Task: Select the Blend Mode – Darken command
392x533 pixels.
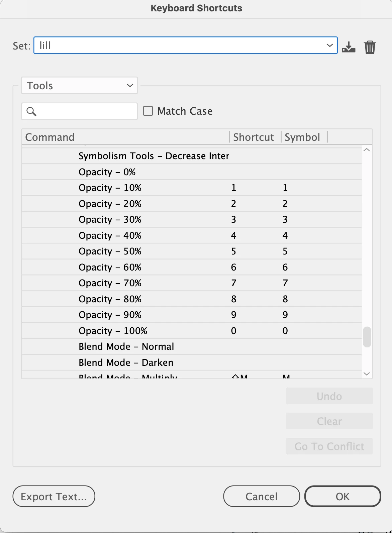Action: click(x=126, y=362)
